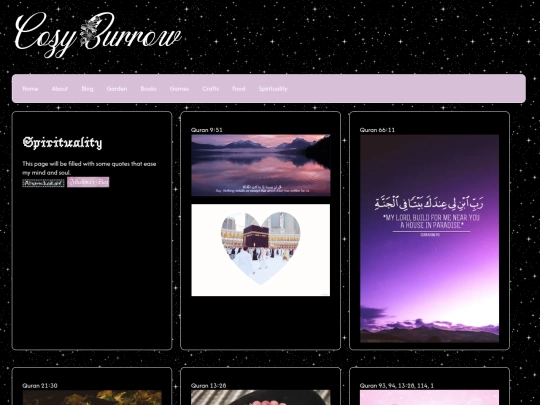Go to the Home page
This screenshot has height=405, width=540.
(30, 89)
